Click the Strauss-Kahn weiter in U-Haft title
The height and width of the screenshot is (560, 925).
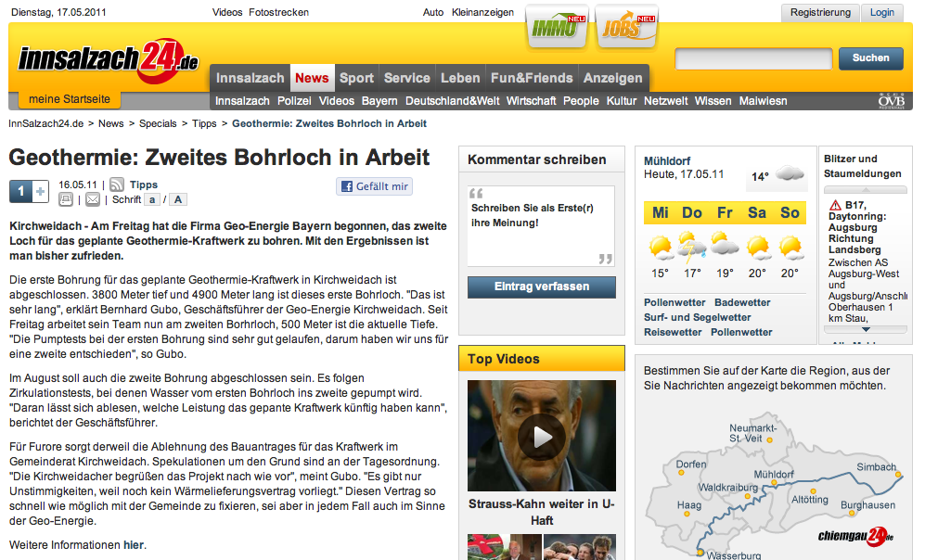click(542, 513)
